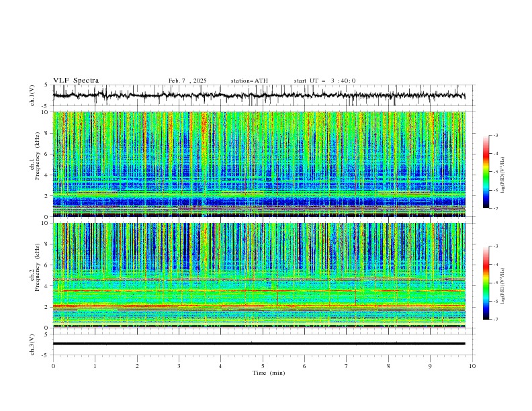This screenshot has height=411, width=532.
Task: Click the "VLF Spectra" plot title
Action: [x=76, y=81]
